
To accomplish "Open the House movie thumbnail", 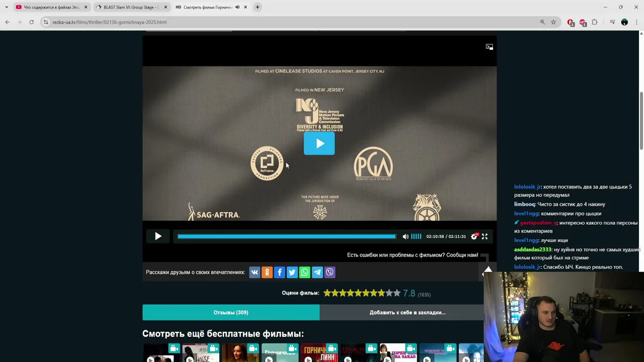I will point(201,352).
